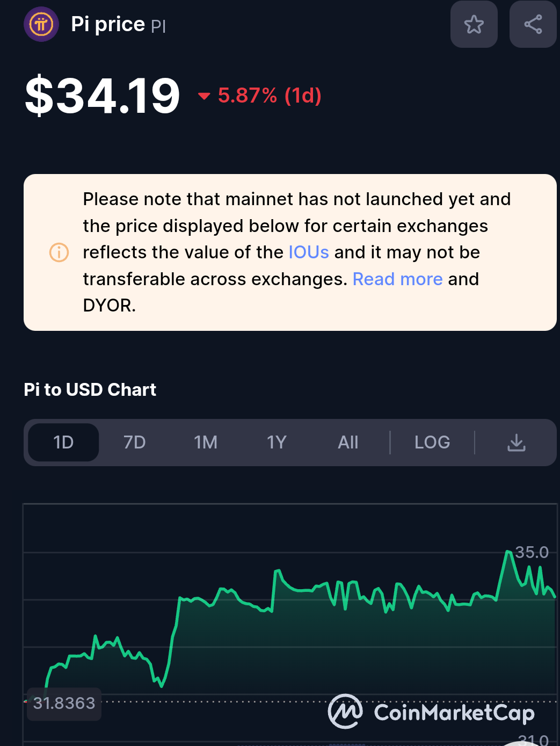Image resolution: width=560 pixels, height=746 pixels.
Task: Click the chart peak near 35.0
Action: [x=507, y=552]
